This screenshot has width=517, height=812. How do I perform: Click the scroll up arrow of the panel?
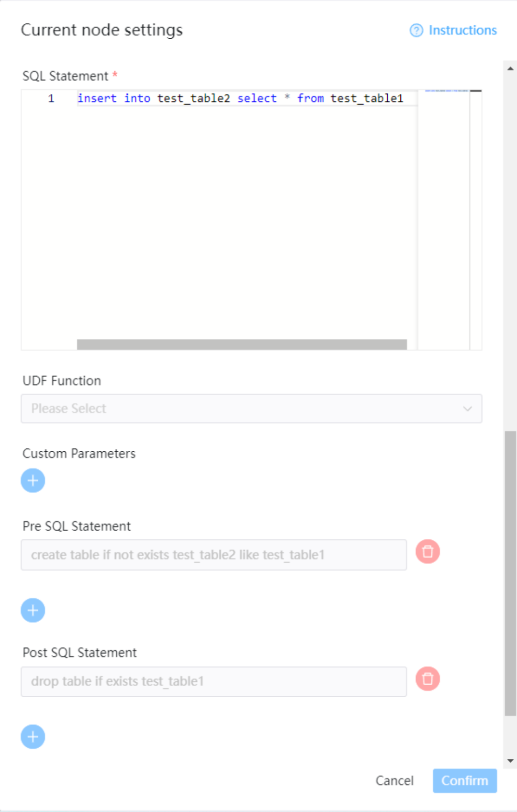point(510,68)
